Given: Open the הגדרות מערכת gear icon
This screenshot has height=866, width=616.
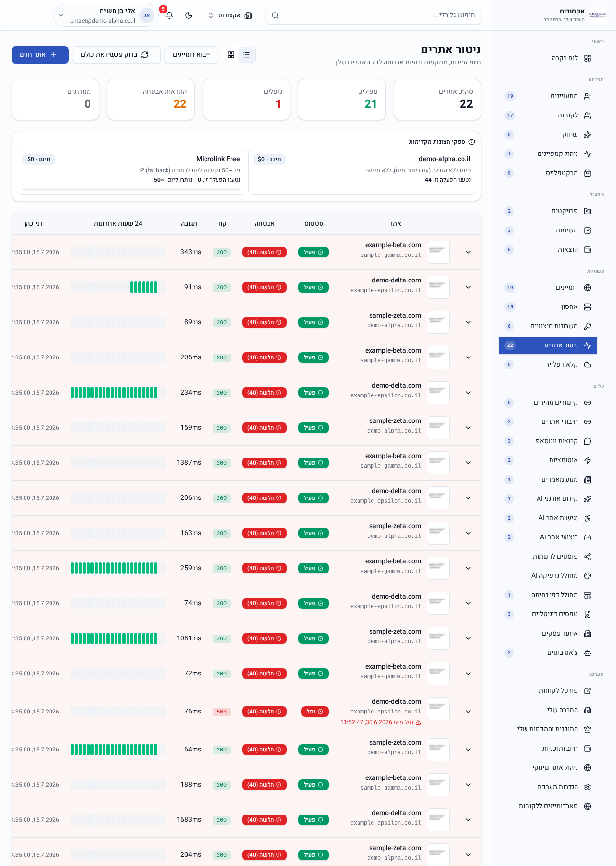Looking at the screenshot, I should [588, 787].
